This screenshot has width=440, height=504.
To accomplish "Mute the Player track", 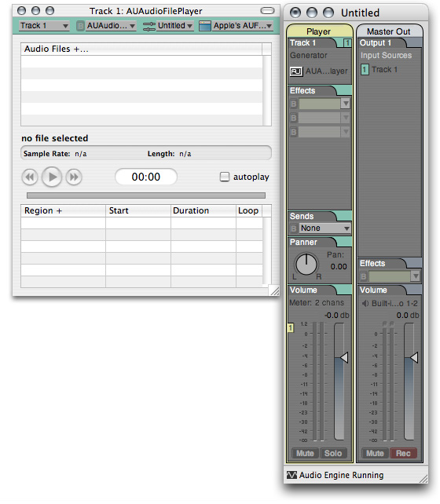I will [305, 453].
